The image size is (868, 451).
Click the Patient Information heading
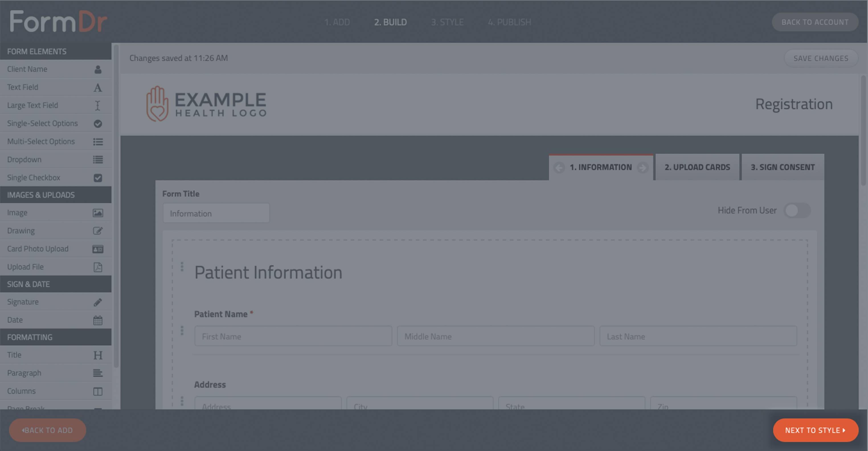[x=268, y=273]
